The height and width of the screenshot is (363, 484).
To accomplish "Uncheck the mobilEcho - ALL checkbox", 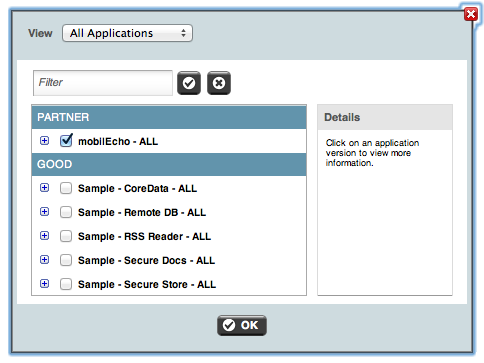I will pyautogui.click(x=66, y=140).
